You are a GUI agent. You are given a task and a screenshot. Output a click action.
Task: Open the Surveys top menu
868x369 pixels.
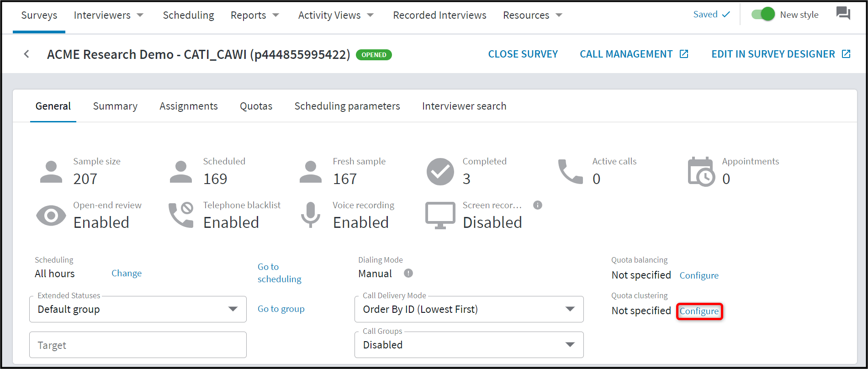click(x=39, y=15)
